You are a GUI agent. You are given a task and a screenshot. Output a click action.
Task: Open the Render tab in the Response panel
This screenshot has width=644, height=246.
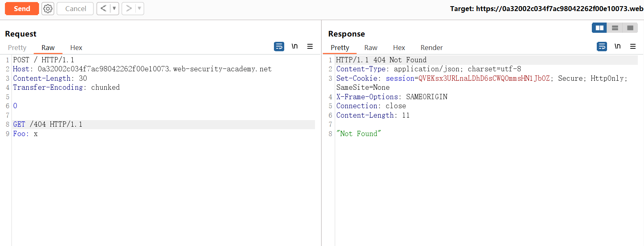click(x=432, y=48)
